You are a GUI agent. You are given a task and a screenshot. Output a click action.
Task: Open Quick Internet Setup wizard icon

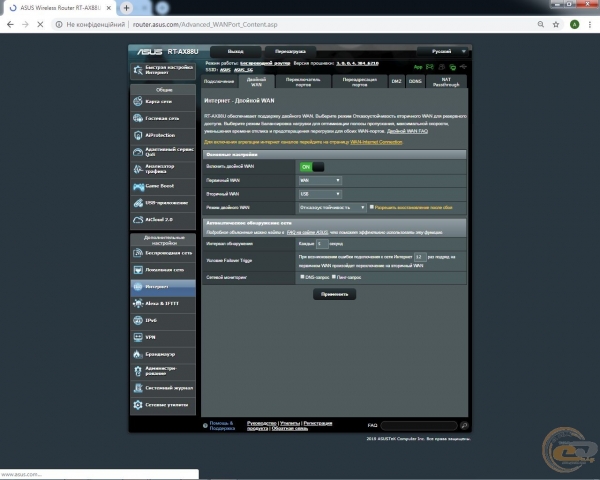coord(138,70)
